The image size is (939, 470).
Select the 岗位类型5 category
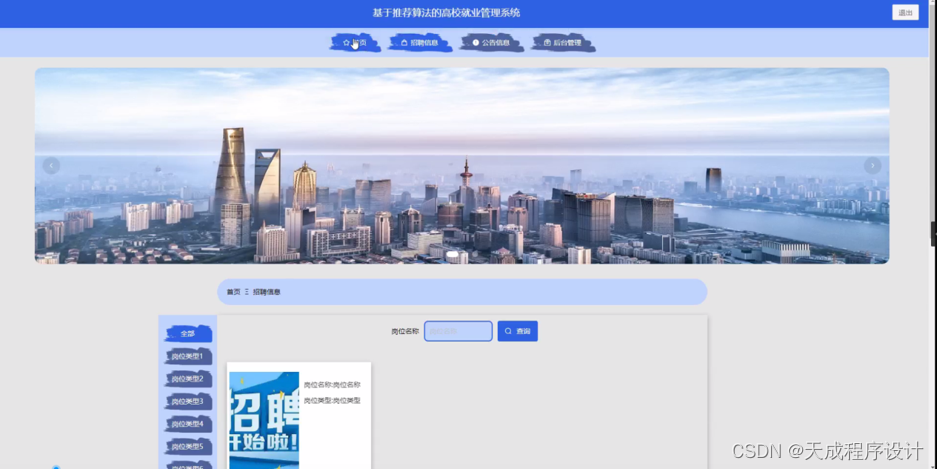click(188, 447)
